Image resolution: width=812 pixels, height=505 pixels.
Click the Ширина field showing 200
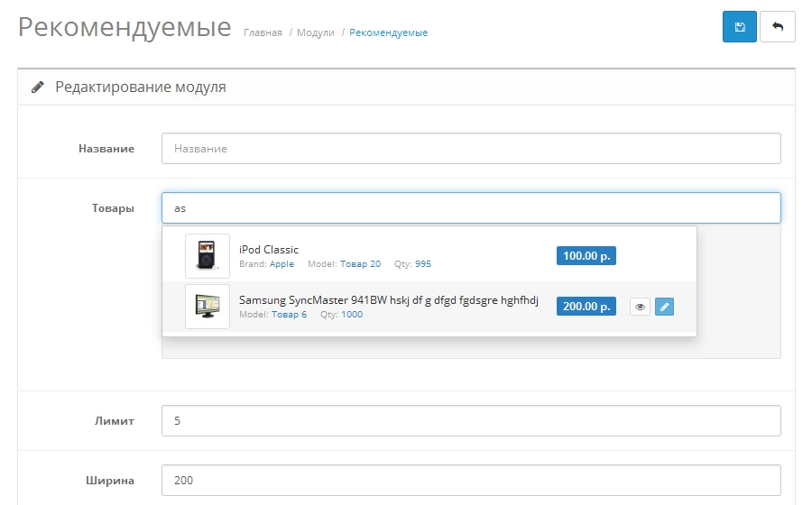pyautogui.click(x=471, y=480)
